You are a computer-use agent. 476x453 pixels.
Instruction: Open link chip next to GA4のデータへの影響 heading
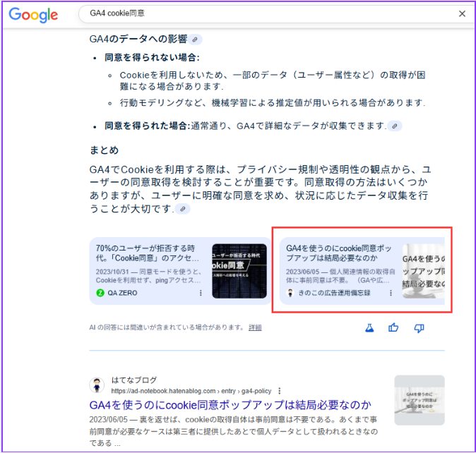(x=195, y=40)
